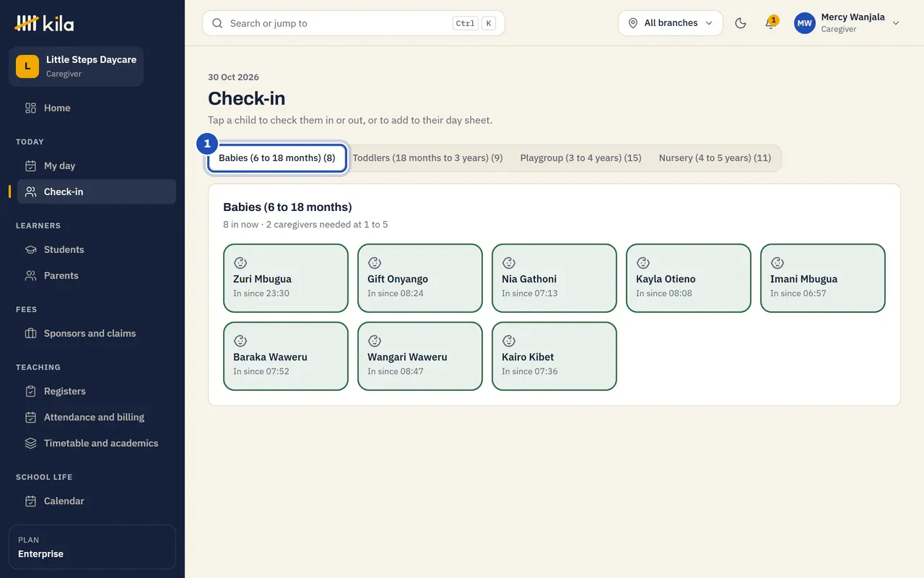Click the Home grid icon in sidebar
The height and width of the screenshot is (578, 924).
click(x=30, y=108)
